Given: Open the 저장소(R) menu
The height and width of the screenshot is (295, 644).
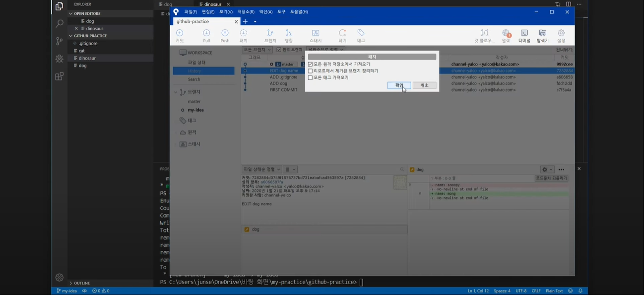Looking at the screenshot, I should pyautogui.click(x=246, y=12).
